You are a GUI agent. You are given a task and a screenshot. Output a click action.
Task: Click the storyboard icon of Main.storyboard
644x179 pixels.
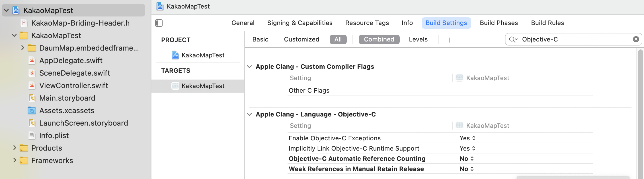click(32, 98)
